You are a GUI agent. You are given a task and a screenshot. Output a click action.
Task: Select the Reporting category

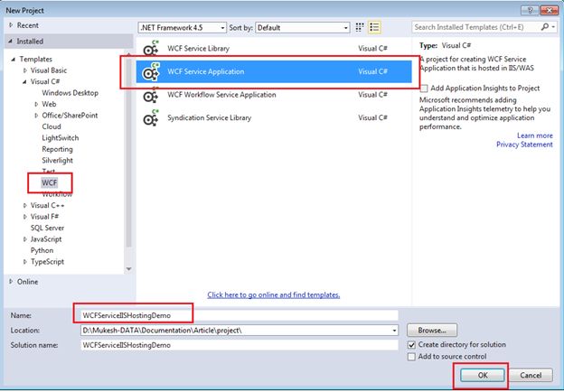[57, 149]
